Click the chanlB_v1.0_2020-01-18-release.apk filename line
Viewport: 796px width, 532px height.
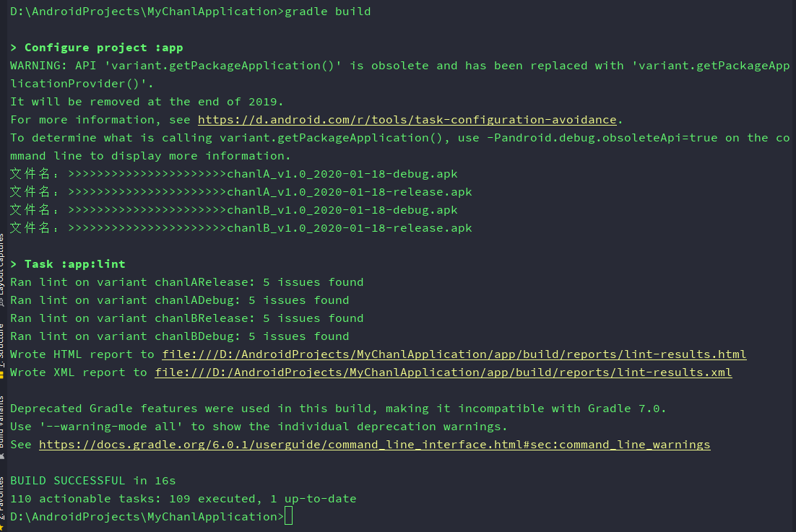pyautogui.click(x=241, y=228)
